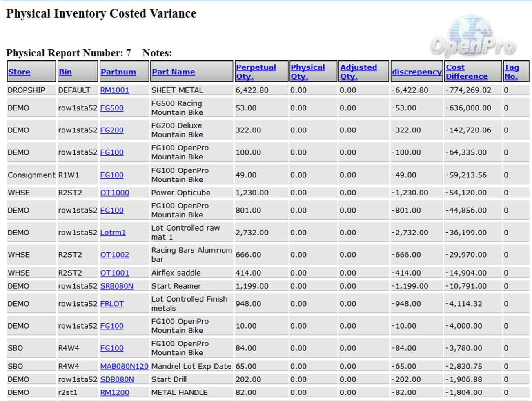Click the Cost Difference header link
The width and height of the screenshot is (532, 401).
(466, 72)
